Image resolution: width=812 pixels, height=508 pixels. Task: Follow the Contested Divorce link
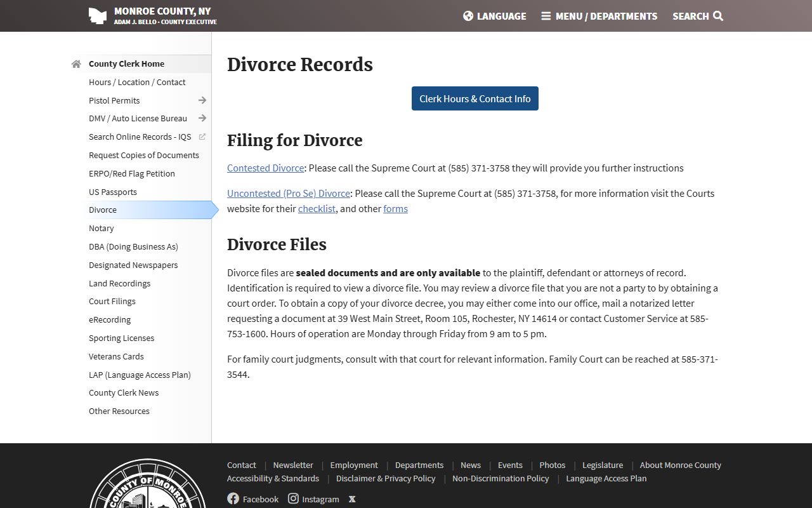point(266,168)
